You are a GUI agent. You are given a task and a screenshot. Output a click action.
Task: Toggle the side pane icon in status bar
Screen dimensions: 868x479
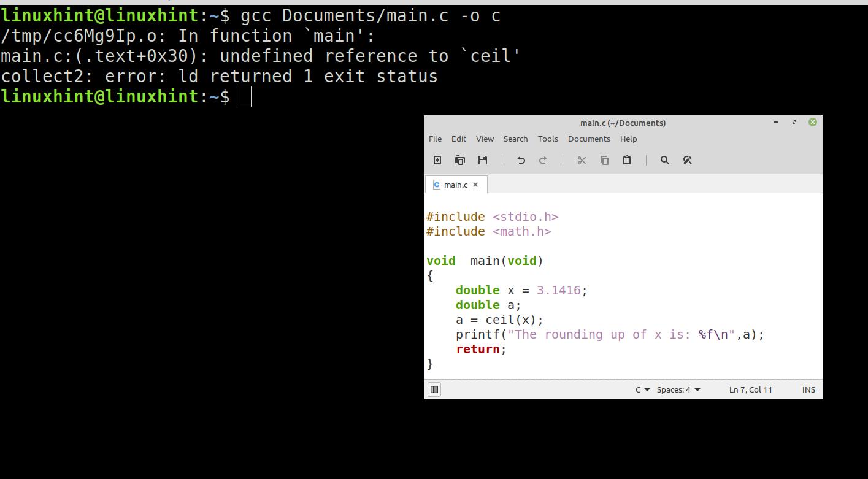coord(434,389)
